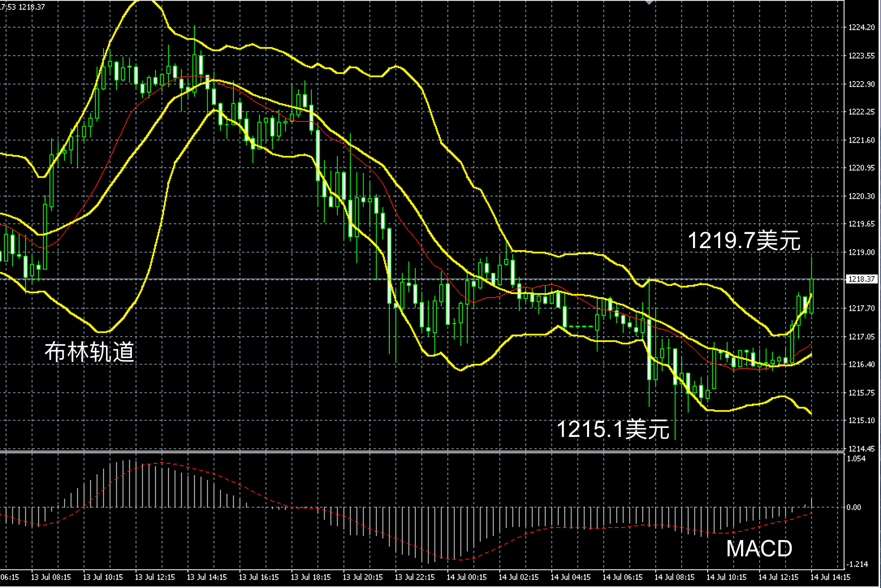The image size is (881, 588).
Task: Click the OHLC price readout at top-left
Action: [23, 7]
